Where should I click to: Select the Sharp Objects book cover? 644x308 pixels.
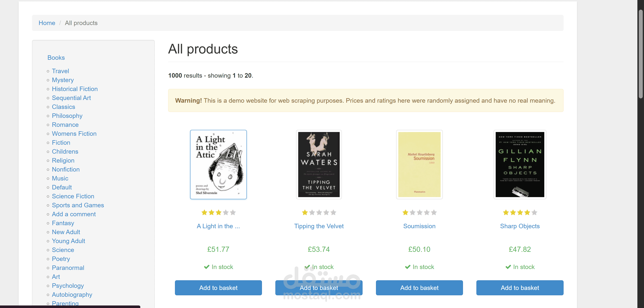click(x=520, y=164)
